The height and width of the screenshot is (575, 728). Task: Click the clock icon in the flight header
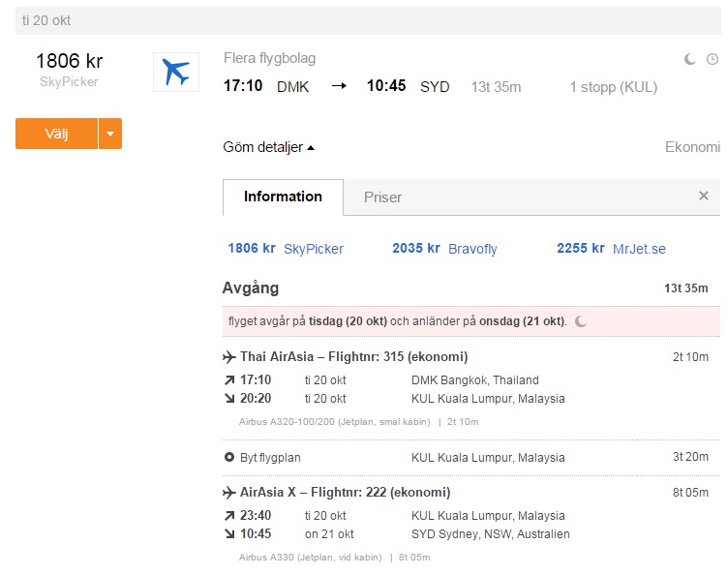[713, 59]
